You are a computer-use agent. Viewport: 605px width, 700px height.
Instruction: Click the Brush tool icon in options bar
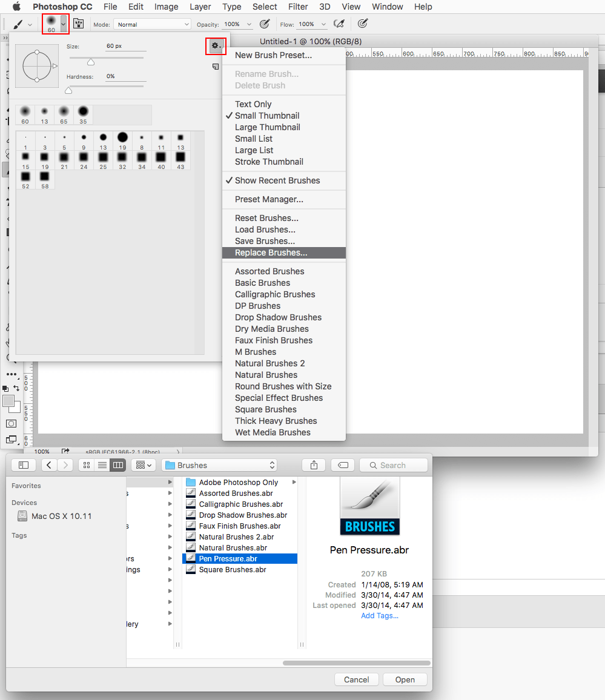click(18, 24)
